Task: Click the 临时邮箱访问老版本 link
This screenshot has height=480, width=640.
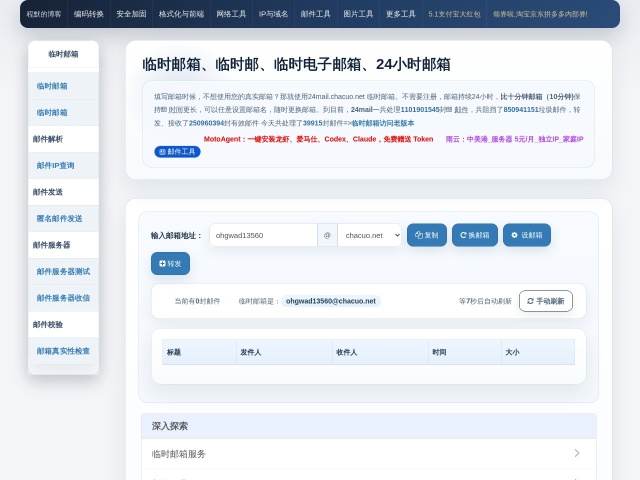Action: click(383, 123)
